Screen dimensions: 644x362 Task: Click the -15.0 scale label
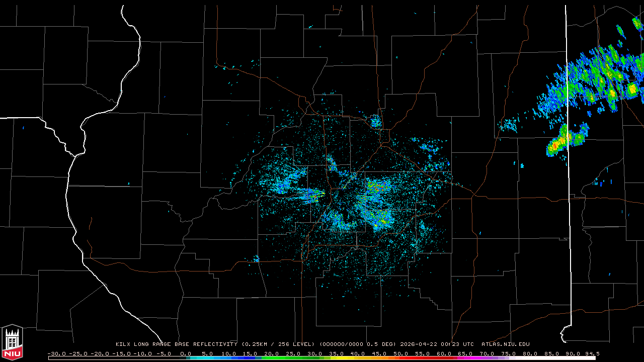120,353
